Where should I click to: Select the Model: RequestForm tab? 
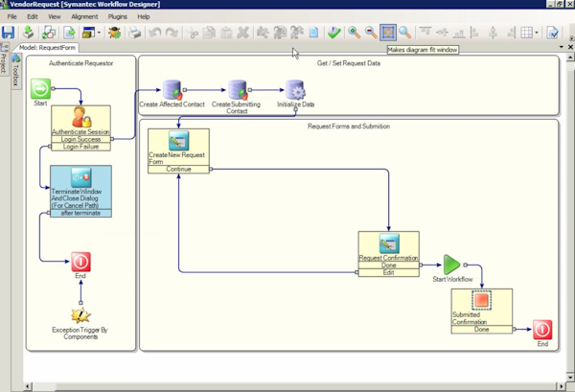(47, 47)
